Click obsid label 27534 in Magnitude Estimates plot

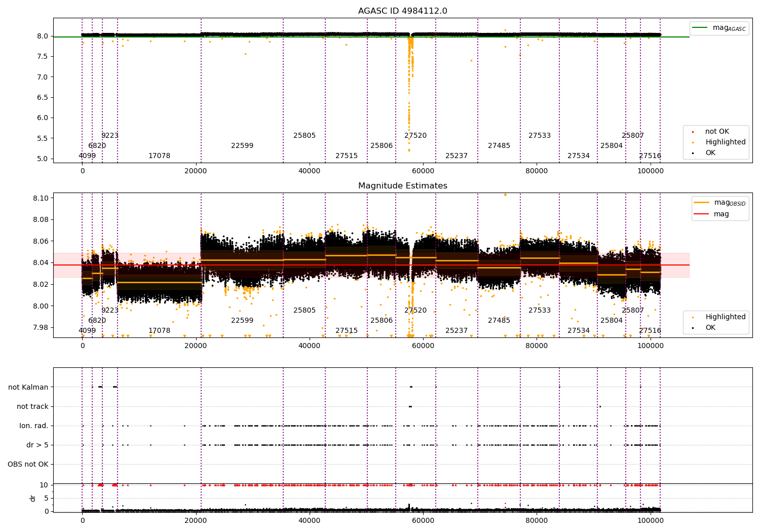(x=579, y=331)
